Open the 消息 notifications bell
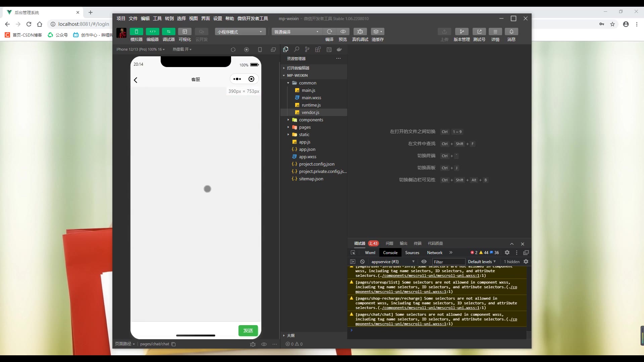The width and height of the screenshot is (644, 362). click(512, 32)
